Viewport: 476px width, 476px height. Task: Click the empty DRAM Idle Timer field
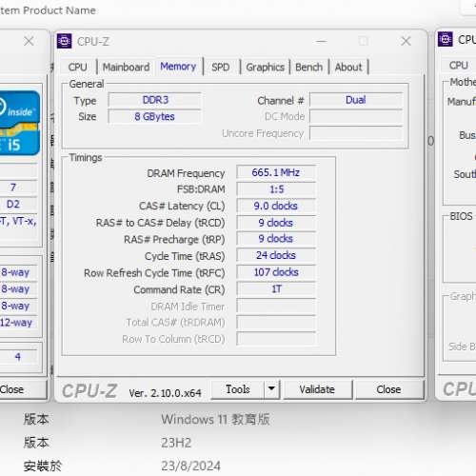[276, 306]
